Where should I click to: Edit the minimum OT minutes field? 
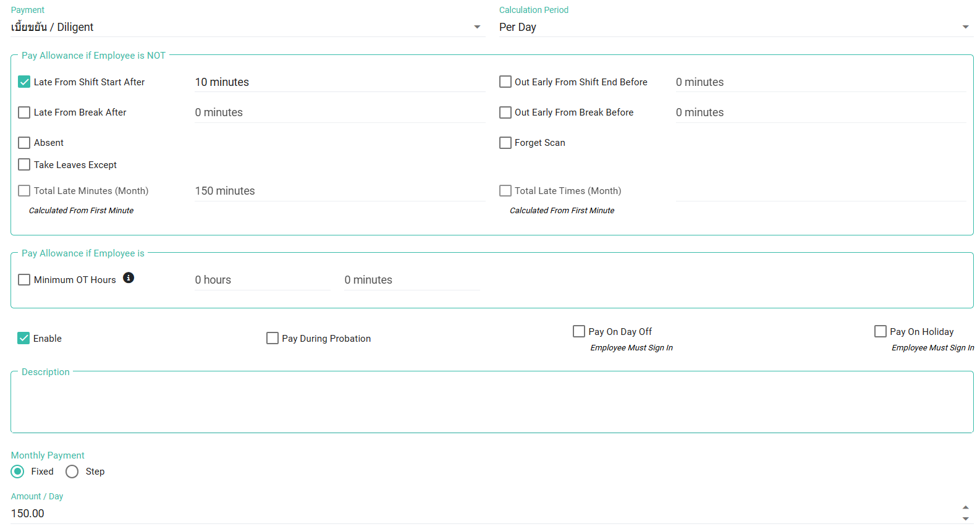pyautogui.click(x=412, y=280)
